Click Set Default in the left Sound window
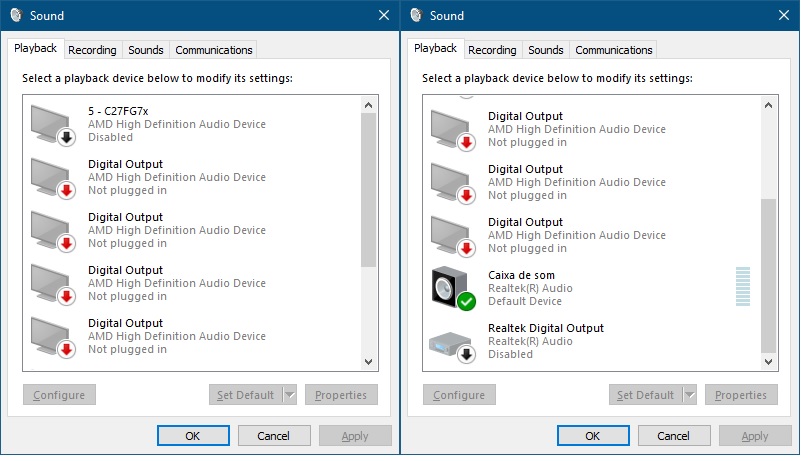Viewport: 810px width, 461px height. 246,395
